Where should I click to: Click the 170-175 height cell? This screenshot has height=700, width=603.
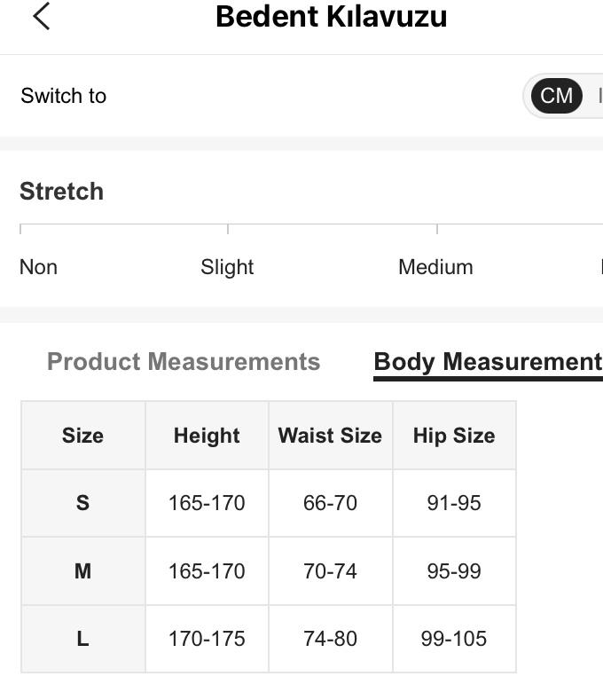[207, 639]
